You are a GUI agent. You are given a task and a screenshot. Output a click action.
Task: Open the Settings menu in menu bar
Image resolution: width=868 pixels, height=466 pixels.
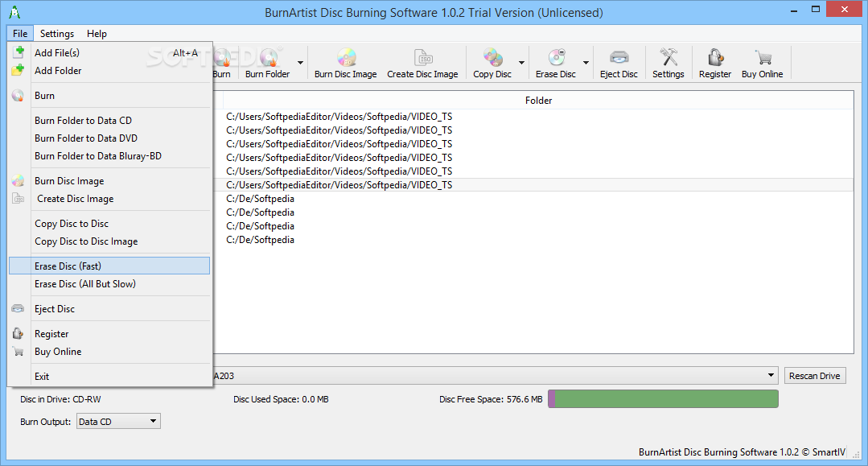pos(57,33)
